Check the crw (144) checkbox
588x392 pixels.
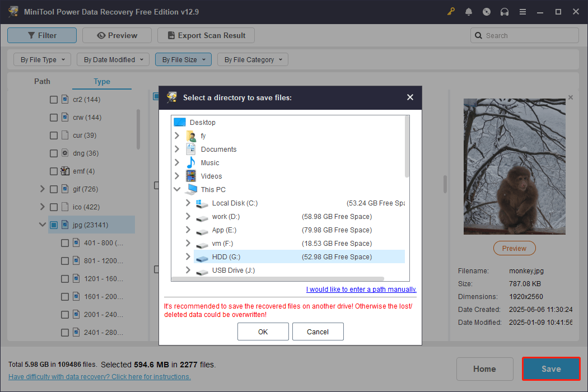point(54,118)
